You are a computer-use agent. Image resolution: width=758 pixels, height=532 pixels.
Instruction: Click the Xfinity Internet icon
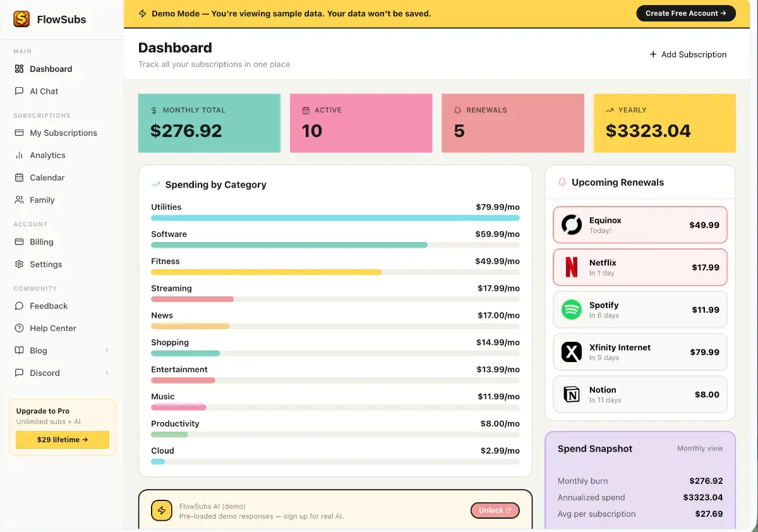[x=571, y=352]
